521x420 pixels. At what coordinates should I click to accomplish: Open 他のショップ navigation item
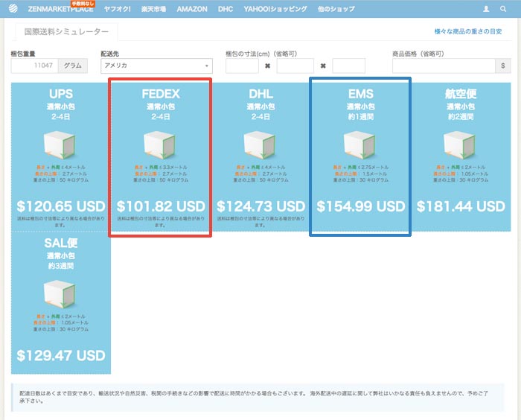point(336,10)
